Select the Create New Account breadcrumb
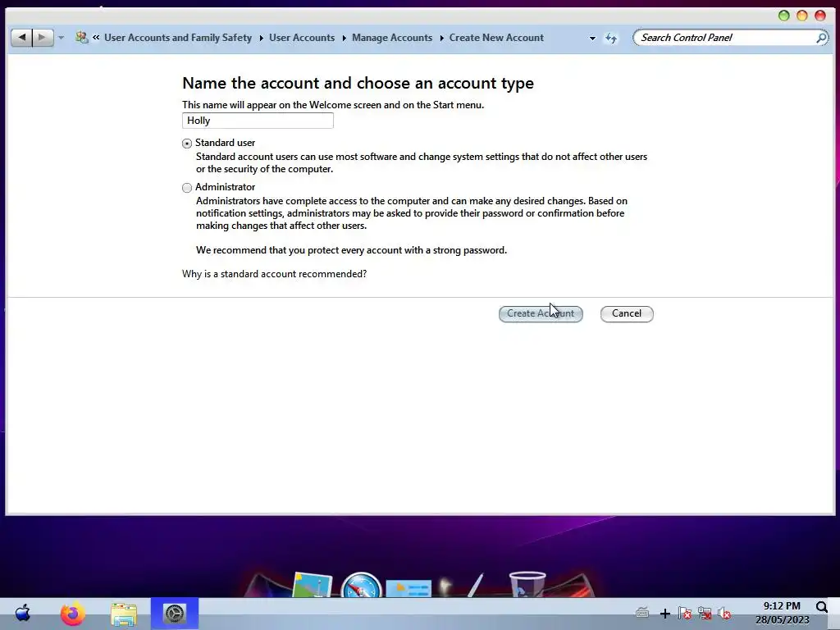The image size is (840, 630). 496,38
